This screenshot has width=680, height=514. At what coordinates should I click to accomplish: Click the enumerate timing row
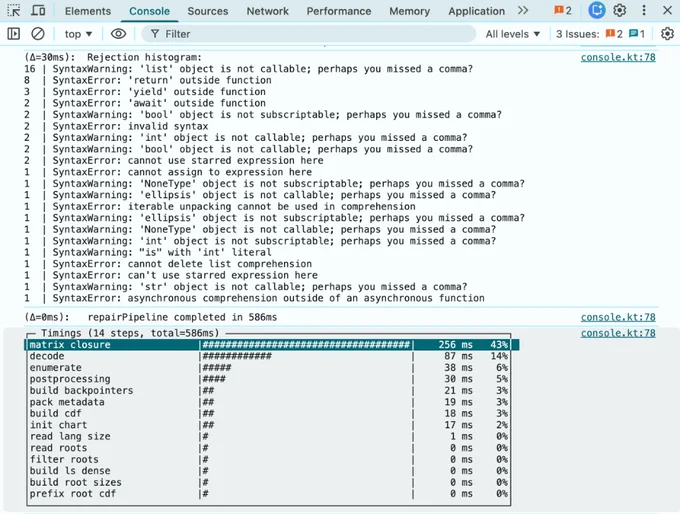pyautogui.click(x=268, y=367)
